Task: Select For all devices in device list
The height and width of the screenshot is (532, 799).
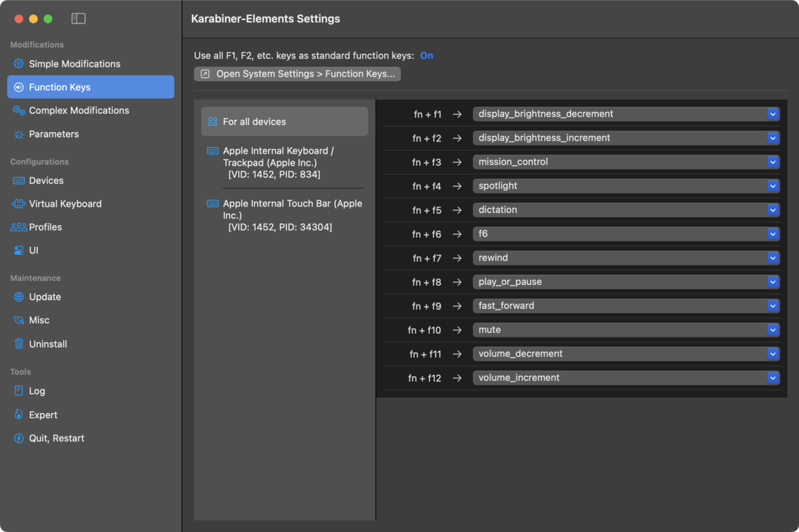Action: click(284, 122)
